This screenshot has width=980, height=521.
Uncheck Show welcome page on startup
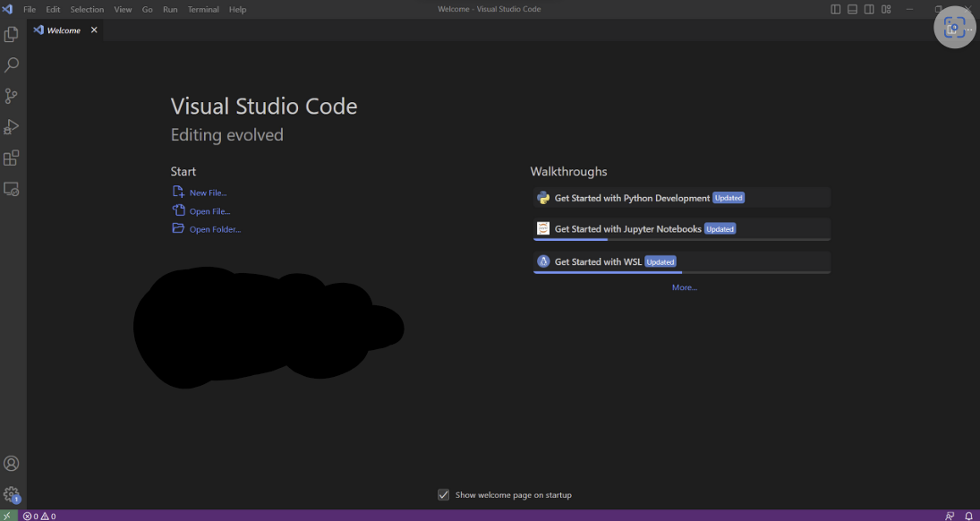click(443, 495)
